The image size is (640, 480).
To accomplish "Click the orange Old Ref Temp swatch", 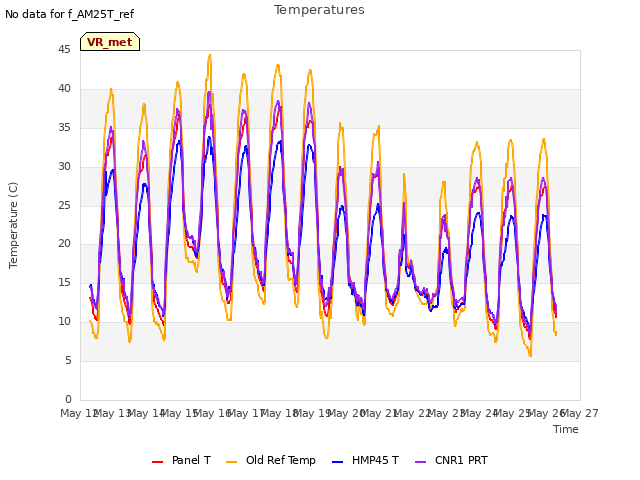I will click(x=231, y=462).
